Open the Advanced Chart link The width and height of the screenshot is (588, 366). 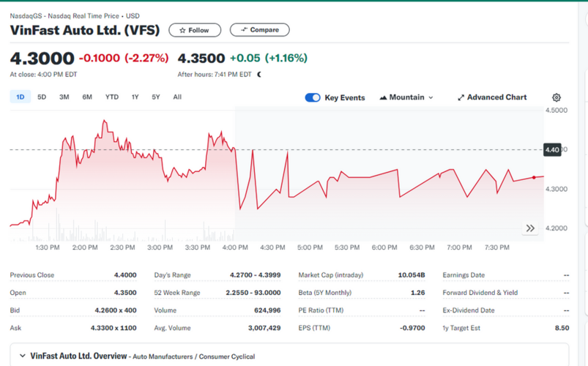pyautogui.click(x=492, y=97)
